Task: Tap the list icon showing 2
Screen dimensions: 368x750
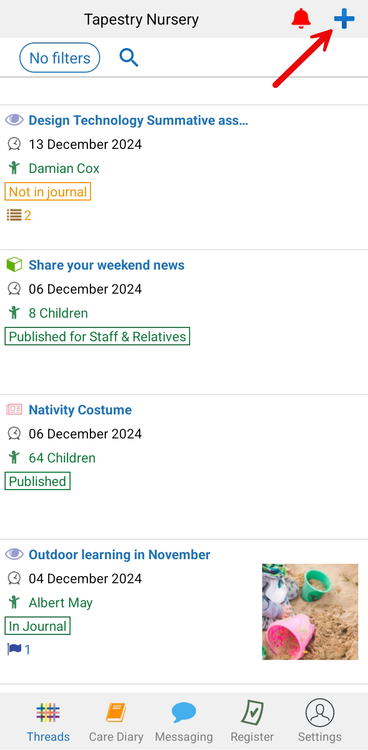Action: (x=19, y=216)
